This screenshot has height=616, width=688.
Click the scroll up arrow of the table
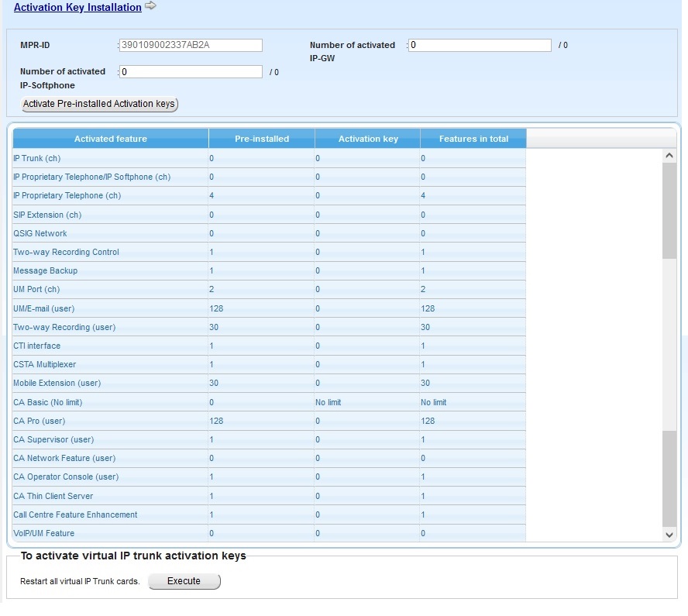669,156
